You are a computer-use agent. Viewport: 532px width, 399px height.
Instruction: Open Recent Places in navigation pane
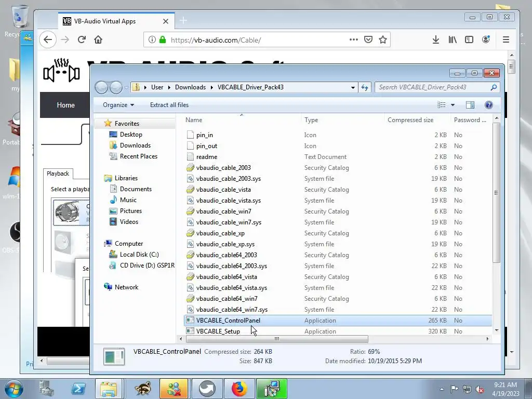click(138, 156)
